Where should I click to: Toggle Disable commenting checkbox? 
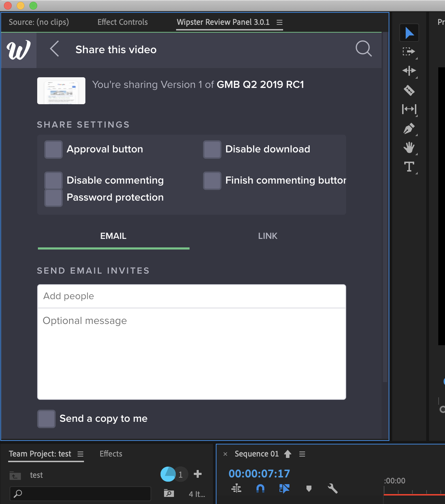pos(53,181)
